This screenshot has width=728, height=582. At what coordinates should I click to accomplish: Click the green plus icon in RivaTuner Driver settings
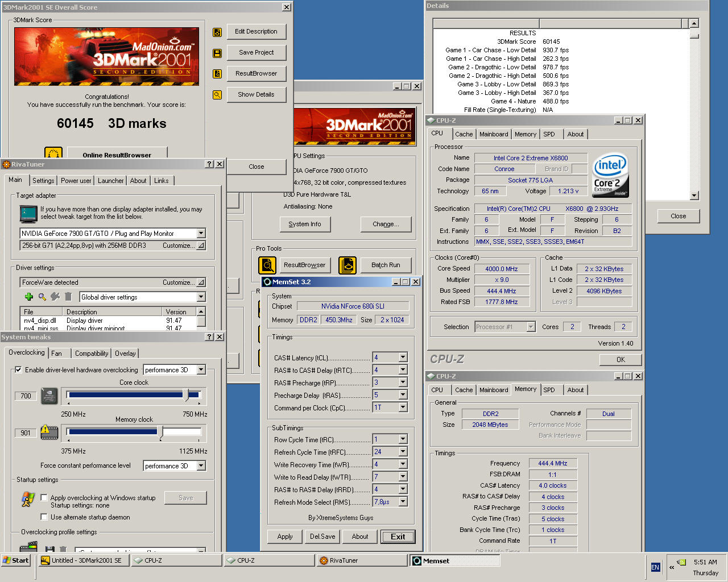click(x=29, y=297)
